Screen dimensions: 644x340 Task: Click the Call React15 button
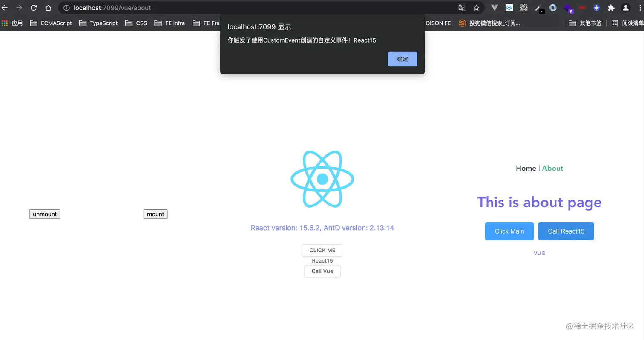click(x=566, y=231)
